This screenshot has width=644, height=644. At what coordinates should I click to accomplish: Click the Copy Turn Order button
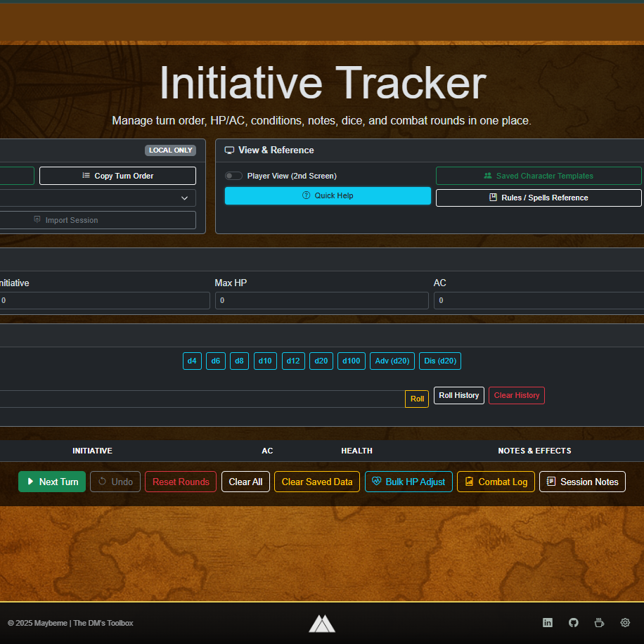click(117, 176)
